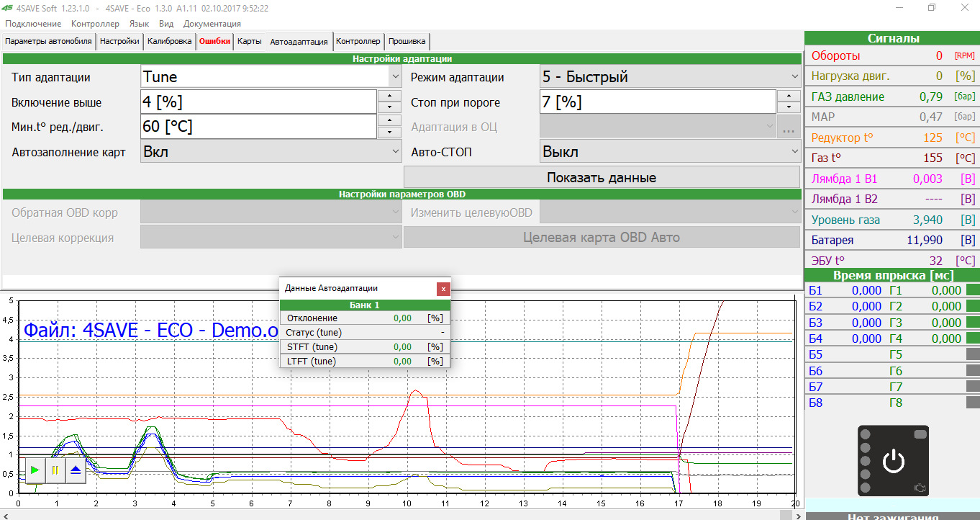Click the Включение выше input field
The width and height of the screenshot is (980, 520).
(x=258, y=102)
